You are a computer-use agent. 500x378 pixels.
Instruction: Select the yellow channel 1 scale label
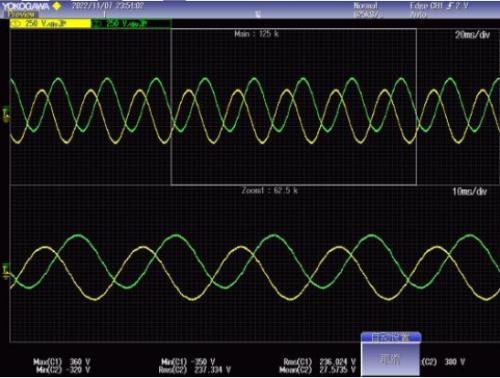pos(50,23)
